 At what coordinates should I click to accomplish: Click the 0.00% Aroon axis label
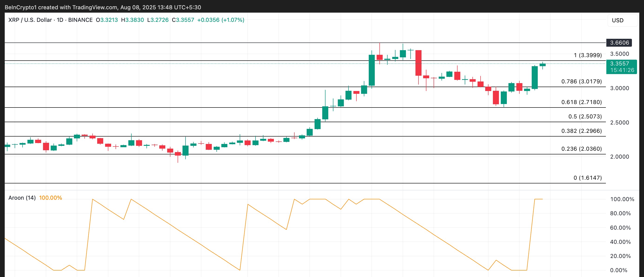(x=618, y=270)
